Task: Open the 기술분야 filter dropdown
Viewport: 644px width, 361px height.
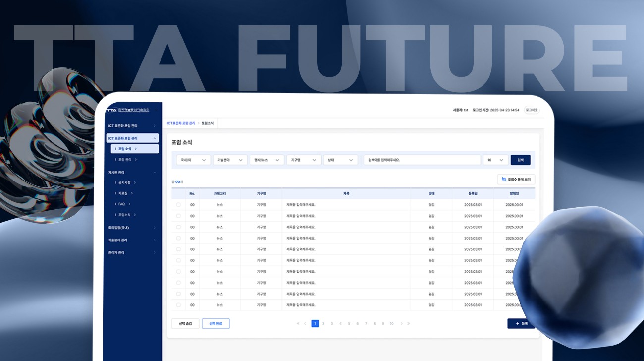Action: tap(230, 160)
